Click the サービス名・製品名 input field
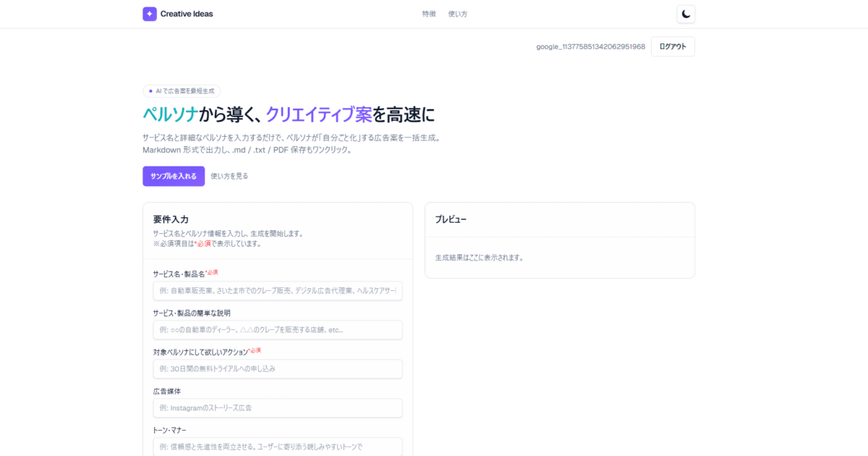Viewport: 868px width, 456px height. click(278, 290)
